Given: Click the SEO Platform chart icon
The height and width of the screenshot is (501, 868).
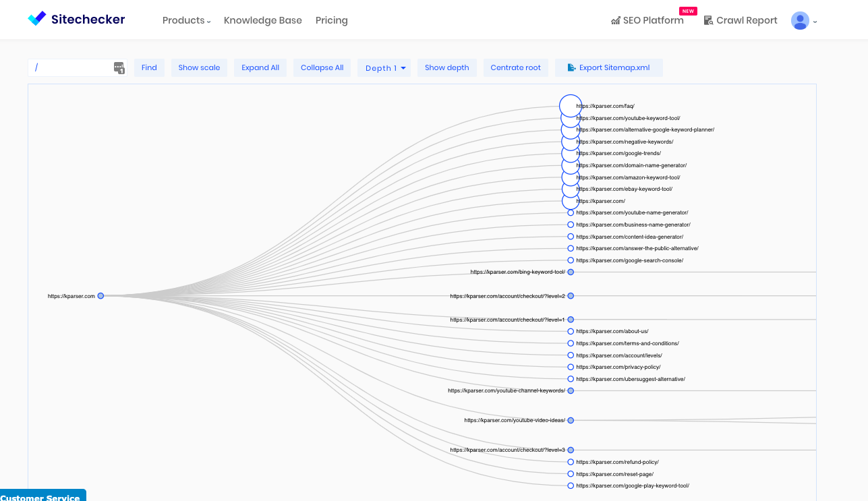Looking at the screenshot, I should [615, 21].
